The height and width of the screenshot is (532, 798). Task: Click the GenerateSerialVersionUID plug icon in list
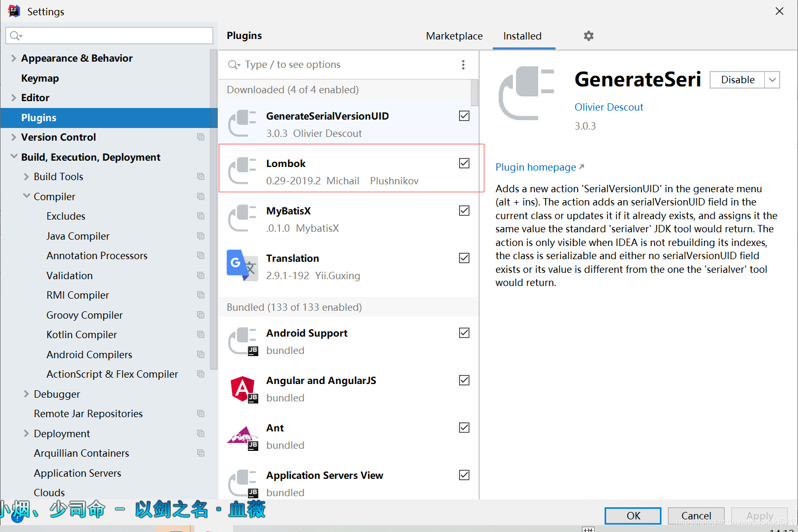point(242,123)
